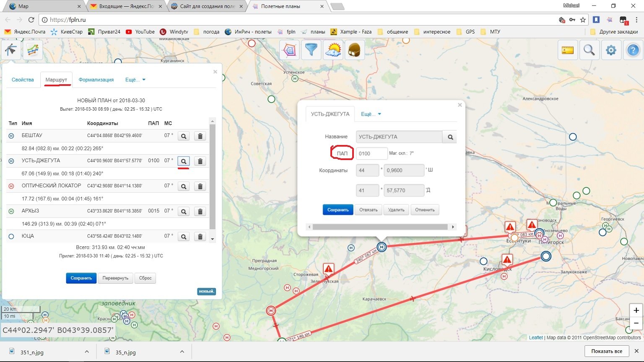Click the airplane route icon at top-left
Screen dimensions: 644x362
(11, 50)
